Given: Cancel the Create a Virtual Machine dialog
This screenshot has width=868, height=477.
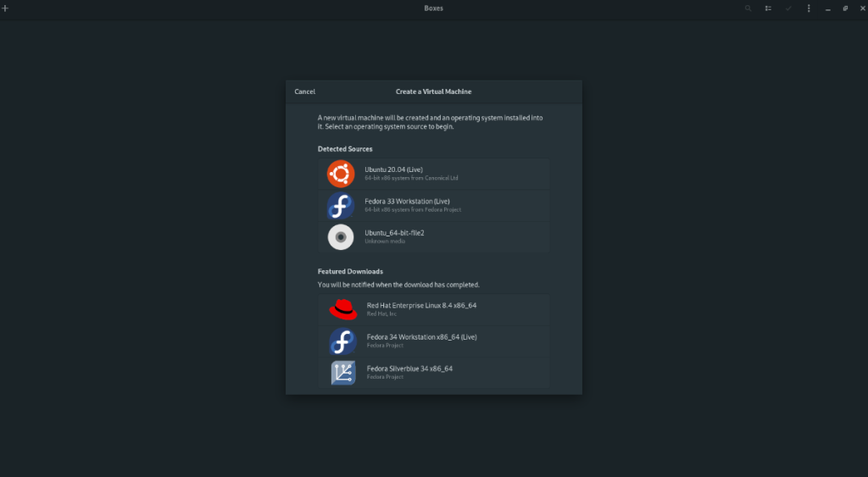Looking at the screenshot, I should point(304,92).
